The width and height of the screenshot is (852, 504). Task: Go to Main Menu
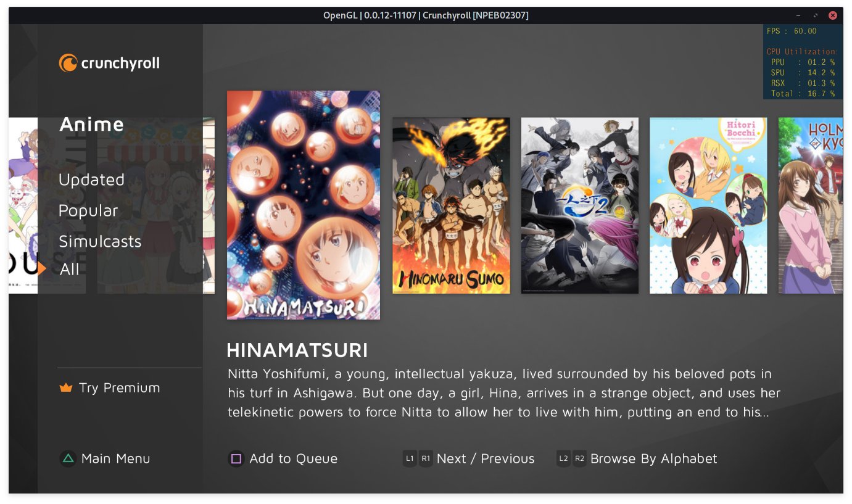click(x=116, y=458)
